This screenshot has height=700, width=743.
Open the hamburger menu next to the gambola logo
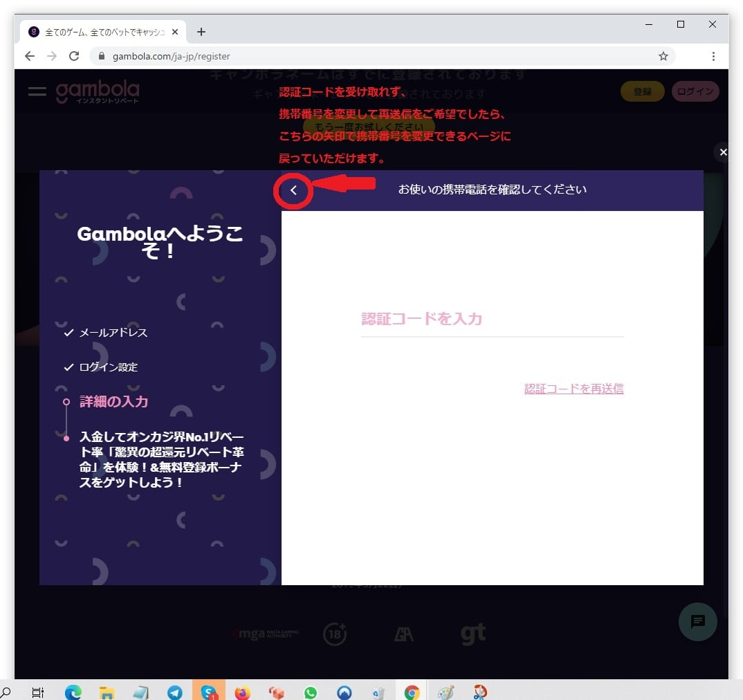coord(37,91)
